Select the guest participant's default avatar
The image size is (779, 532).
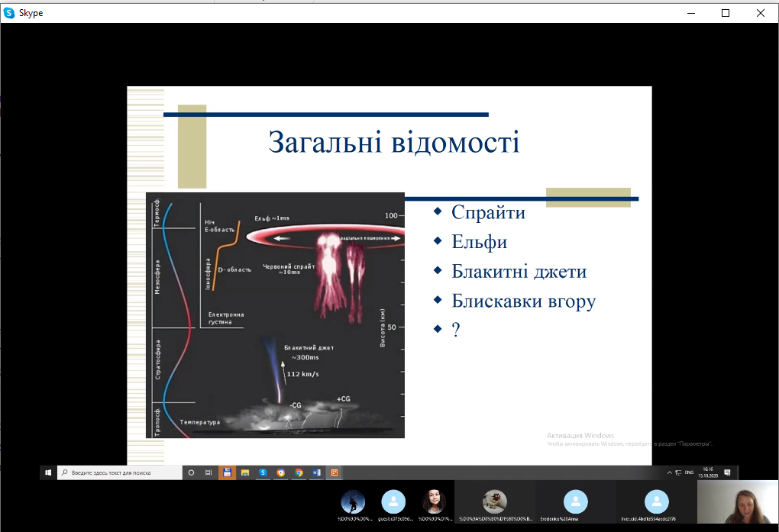tap(393, 502)
